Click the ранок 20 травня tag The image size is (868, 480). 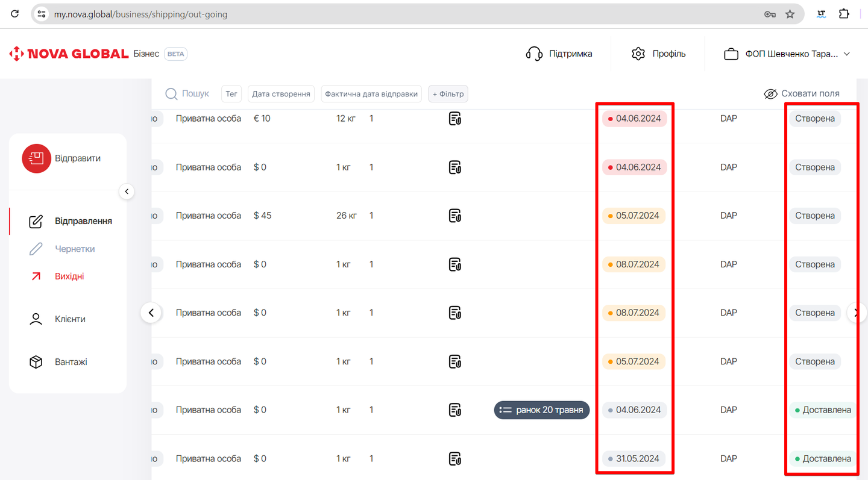click(x=542, y=410)
